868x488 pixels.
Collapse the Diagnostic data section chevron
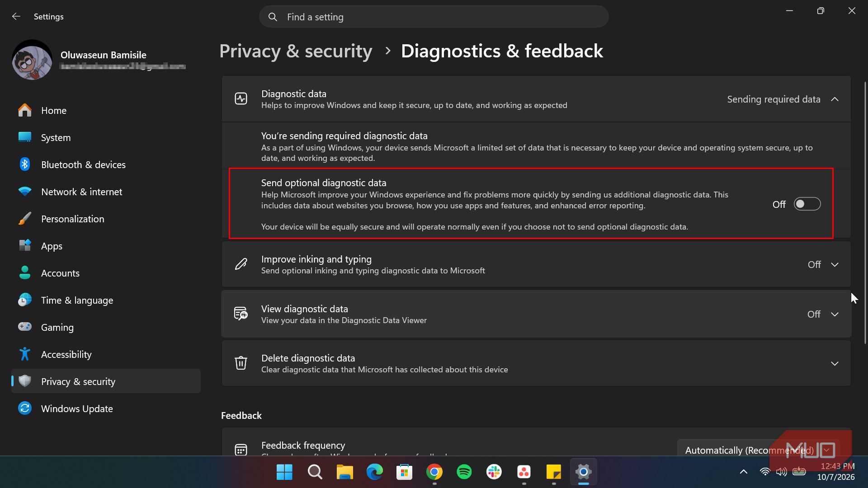[x=835, y=99]
